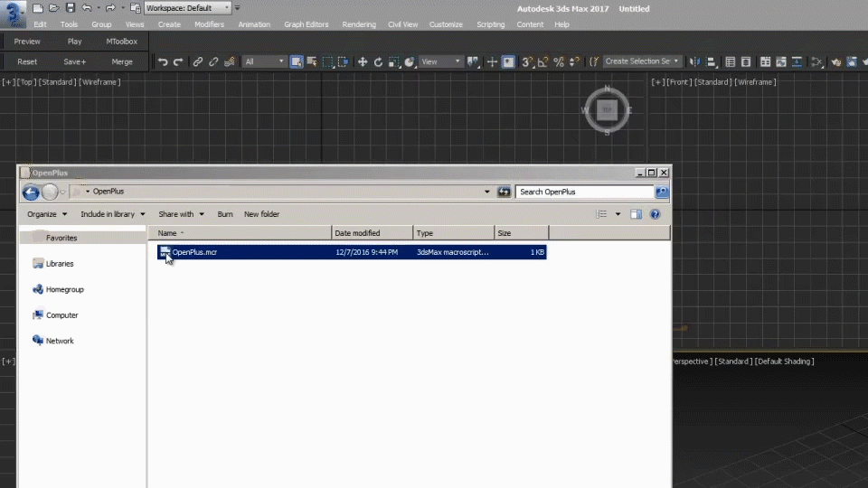Screen dimensions: 868x488
Task: Expand the Share with dropdown
Action: tap(181, 214)
